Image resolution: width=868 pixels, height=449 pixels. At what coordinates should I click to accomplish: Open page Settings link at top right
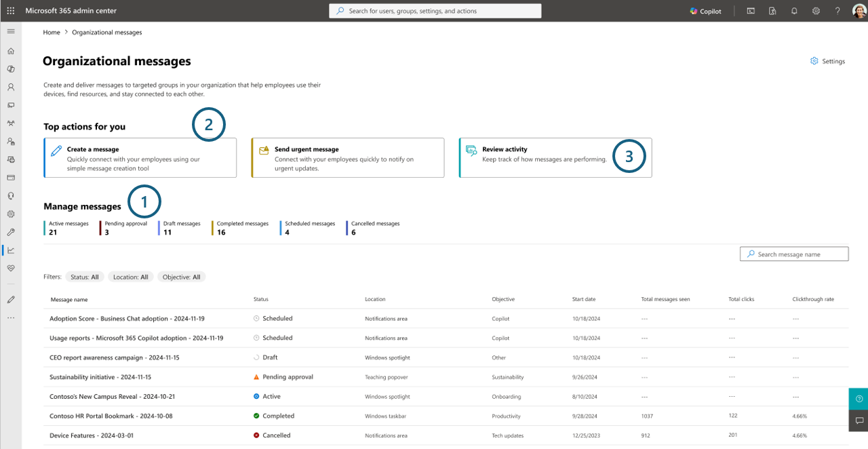pyautogui.click(x=828, y=61)
